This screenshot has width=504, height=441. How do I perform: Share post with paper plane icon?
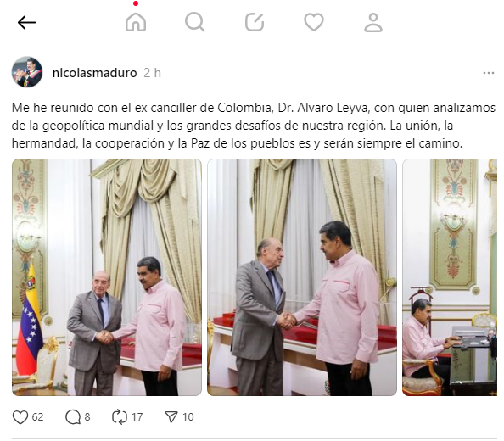pos(171,417)
